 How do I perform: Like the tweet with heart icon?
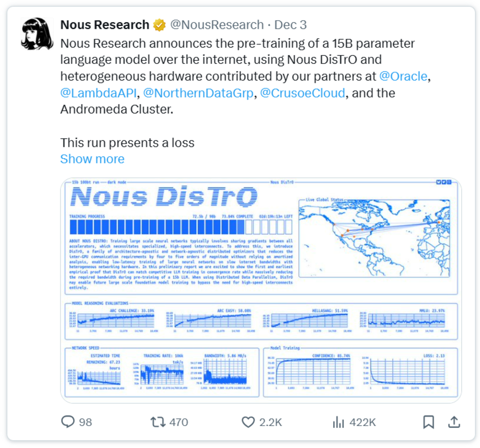[x=248, y=422]
